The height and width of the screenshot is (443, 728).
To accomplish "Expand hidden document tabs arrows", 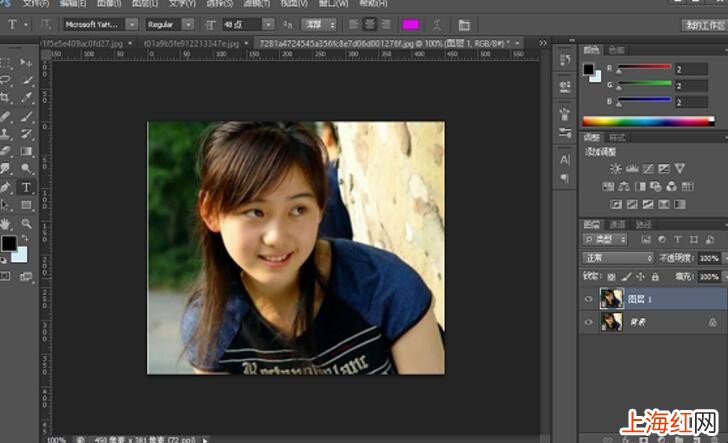I will point(543,43).
